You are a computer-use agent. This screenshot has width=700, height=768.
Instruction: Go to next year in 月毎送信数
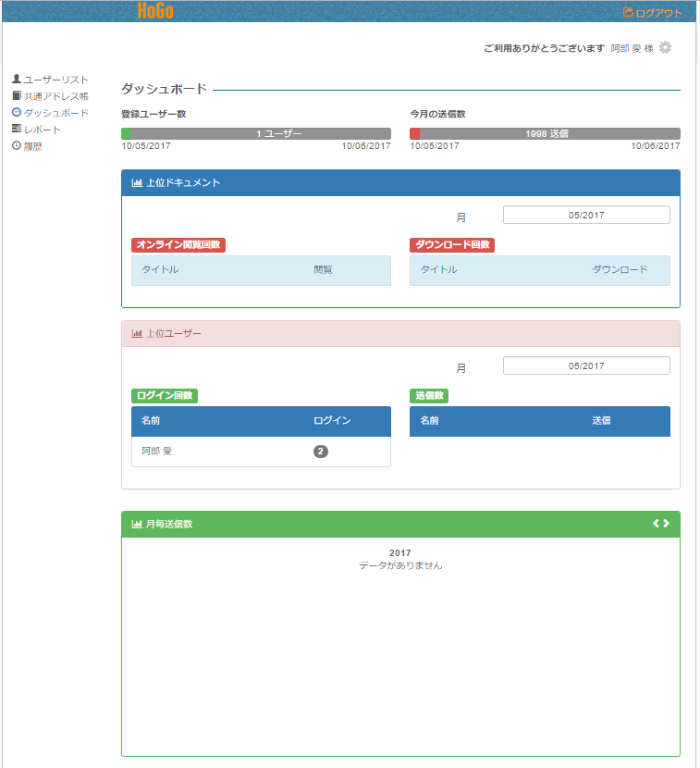point(667,524)
